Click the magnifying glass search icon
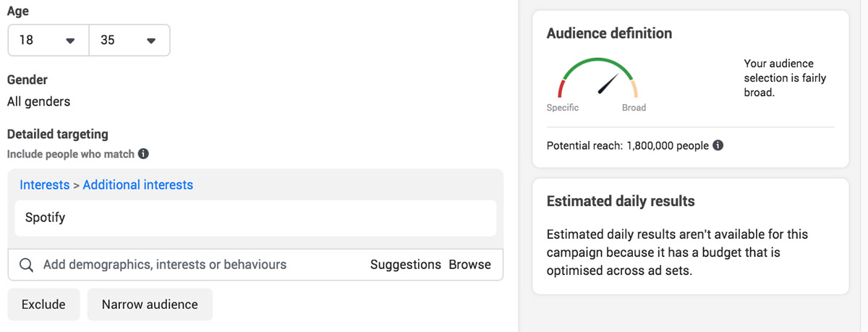 point(26,265)
